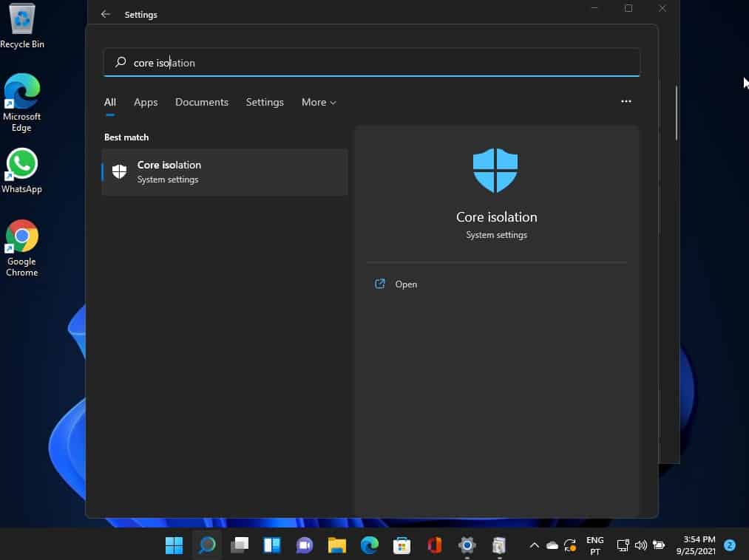Open the Core isolation best match result

pyautogui.click(x=224, y=172)
